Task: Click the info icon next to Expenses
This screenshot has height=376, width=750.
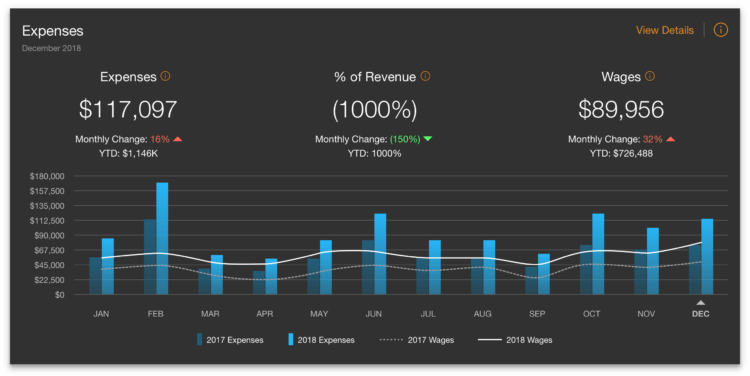Action: (165, 76)
